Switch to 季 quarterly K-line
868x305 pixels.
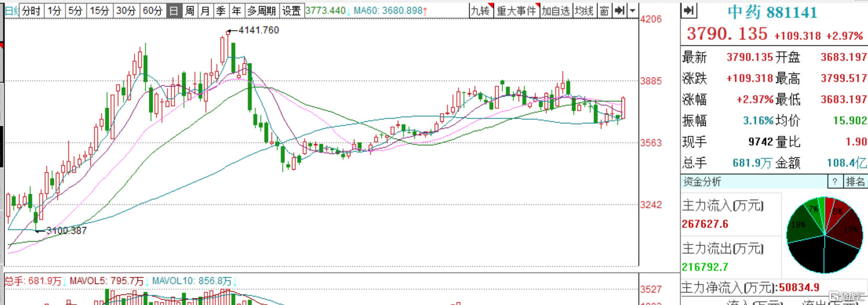coord(221,11)
